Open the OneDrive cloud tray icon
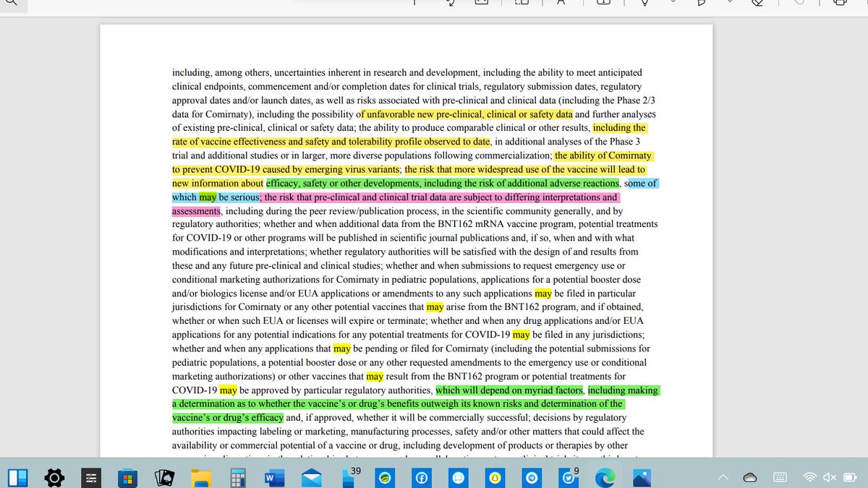The height and width of the screenshot is (488, 868). (x=750, y=478)
